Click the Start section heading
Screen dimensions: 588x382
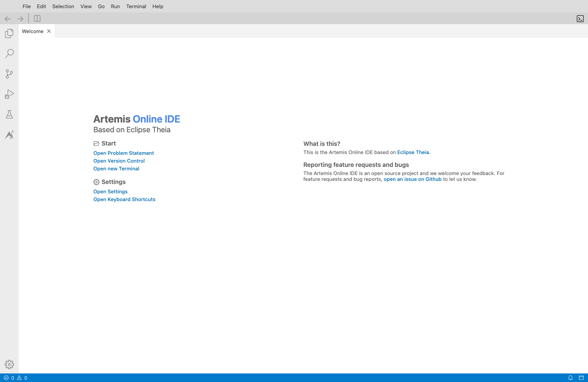(105, 143)
